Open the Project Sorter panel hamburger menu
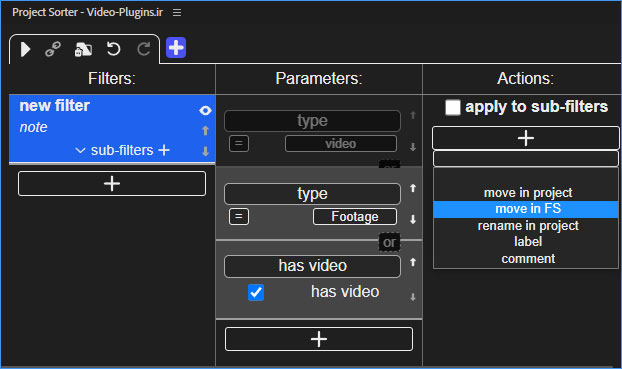Screen dimensions: 622x369 (x=177, y=13)
